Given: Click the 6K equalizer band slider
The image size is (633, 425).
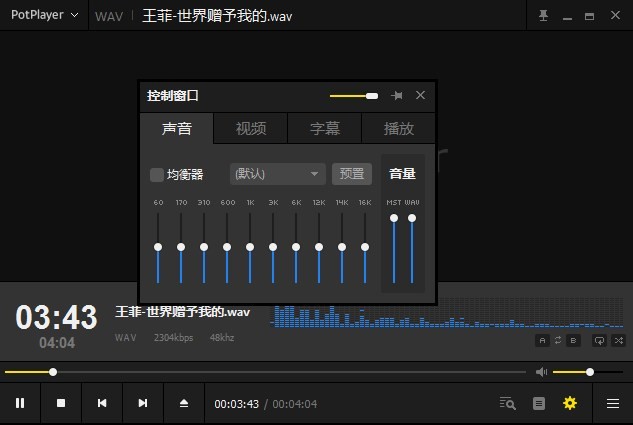Looking at the screenshot, I should [x=296, y=247].
